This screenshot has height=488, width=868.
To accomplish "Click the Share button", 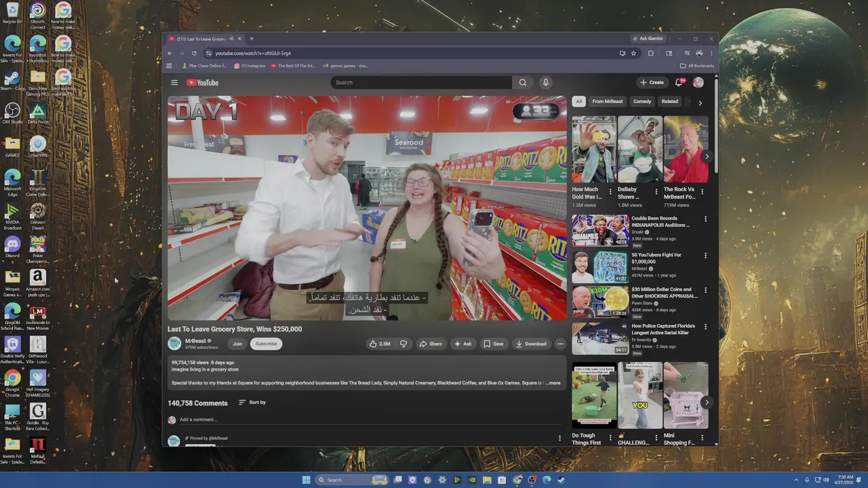I will click(430, 344).
